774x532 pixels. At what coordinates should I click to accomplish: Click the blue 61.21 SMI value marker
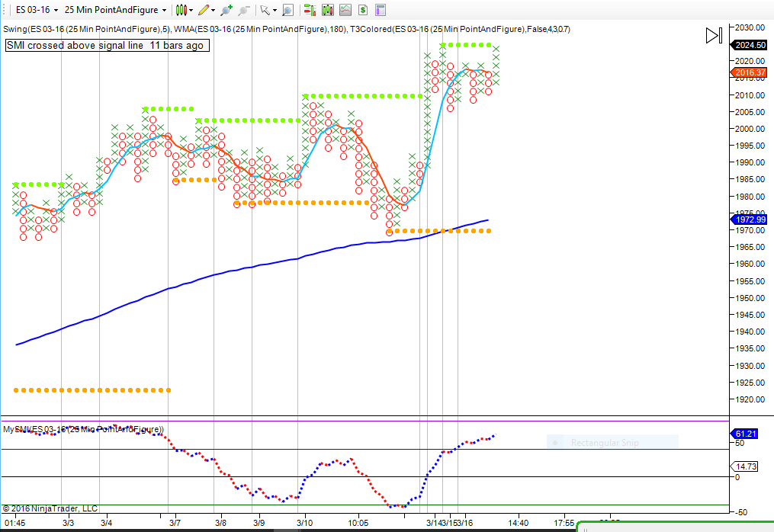[744, 434]
